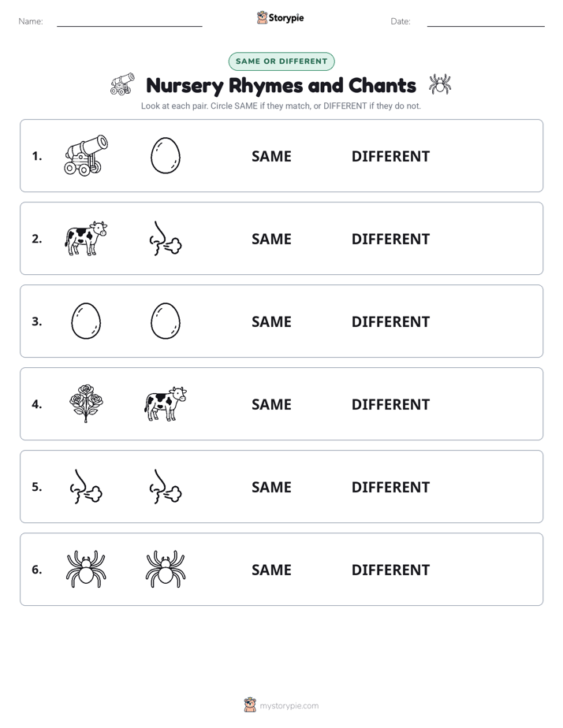
Task: Click the roses bouquet picture in row 4
Action: pos(86,403)
